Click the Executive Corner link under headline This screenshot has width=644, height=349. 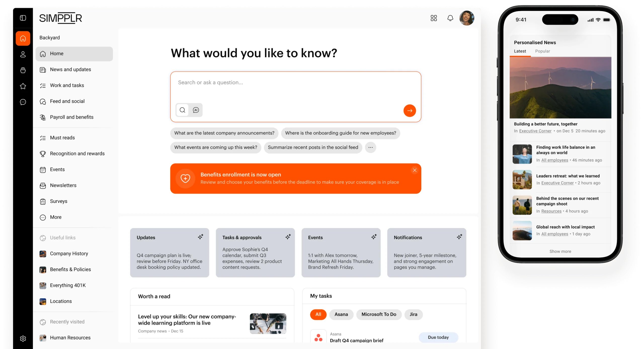click(535, 131)
